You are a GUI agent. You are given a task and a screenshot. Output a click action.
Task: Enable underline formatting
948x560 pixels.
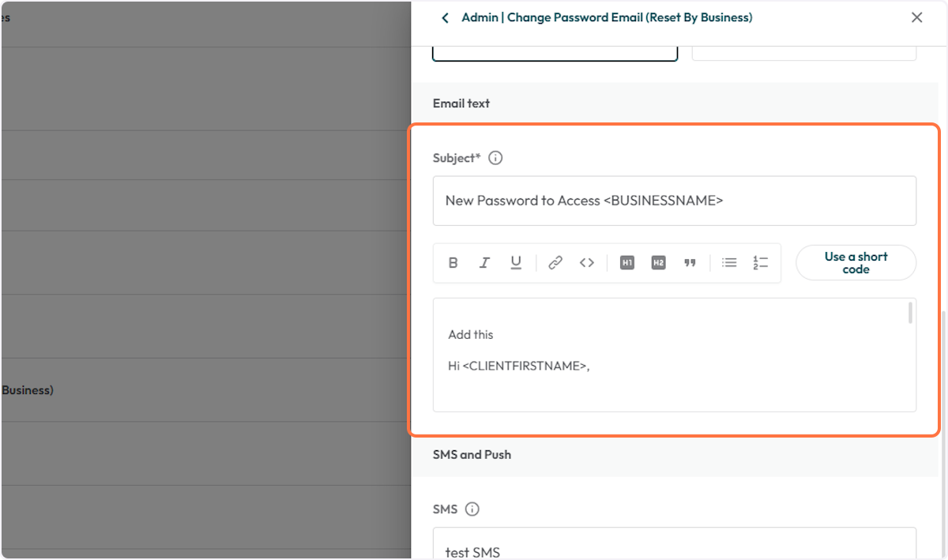point(516,263)
